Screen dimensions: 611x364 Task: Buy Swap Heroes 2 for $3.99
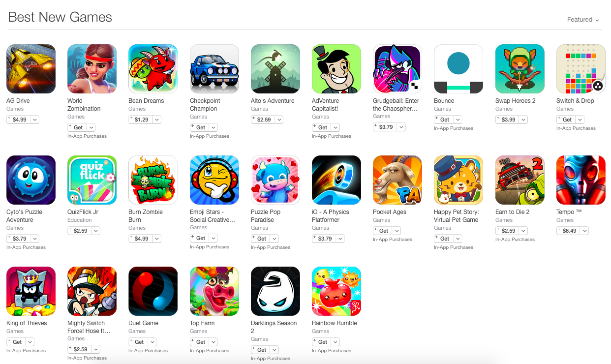507,120
